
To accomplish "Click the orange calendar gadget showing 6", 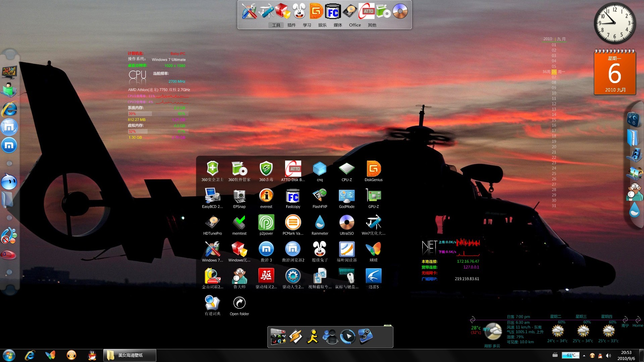I will [615, 72].
